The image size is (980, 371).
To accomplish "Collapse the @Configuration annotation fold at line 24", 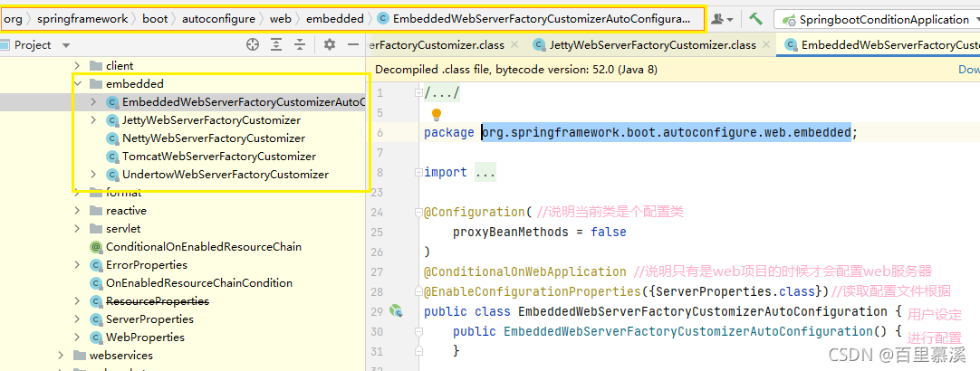I will click(x=418, y=213).
